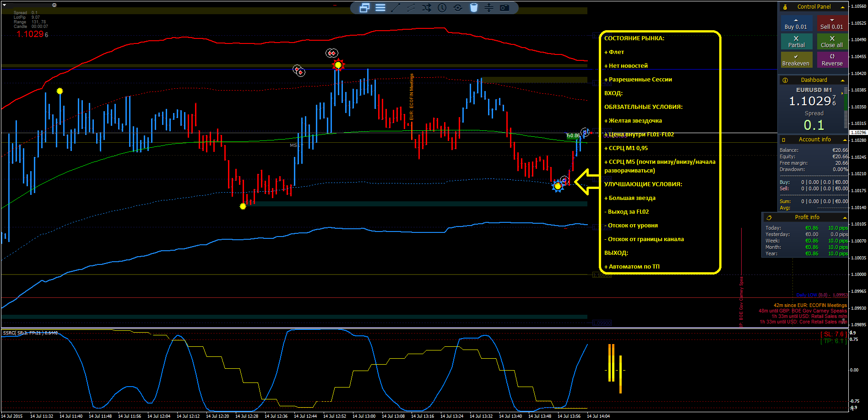Click the trash bin delete icon
Viewport: 868px width, 420px height.
(x=474, y=8)
